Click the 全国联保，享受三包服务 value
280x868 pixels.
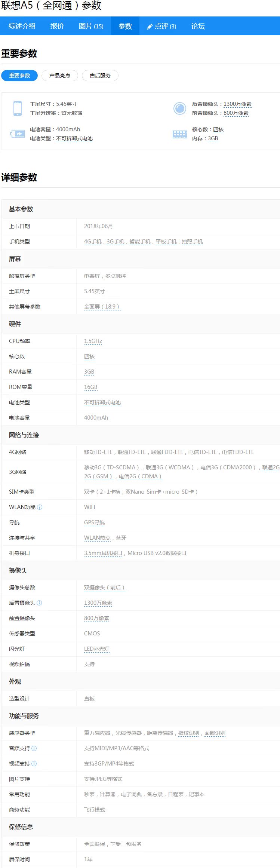113,844
